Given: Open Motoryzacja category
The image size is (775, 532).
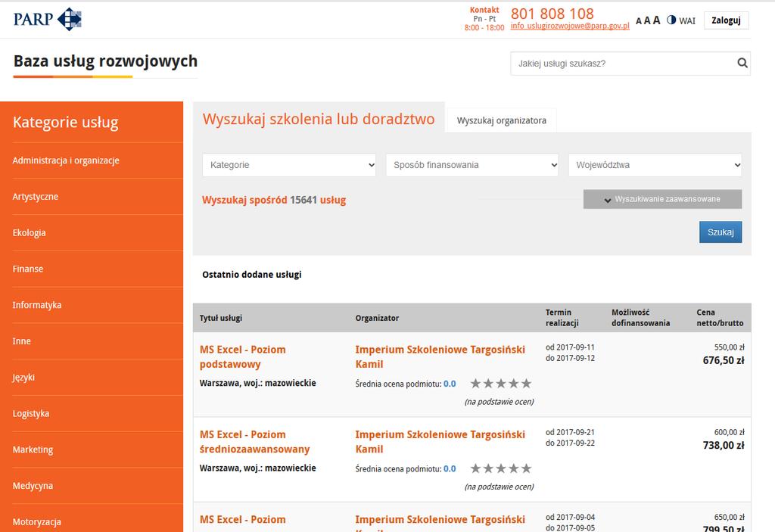Looking at the screenshot, I should click(36, 521).
